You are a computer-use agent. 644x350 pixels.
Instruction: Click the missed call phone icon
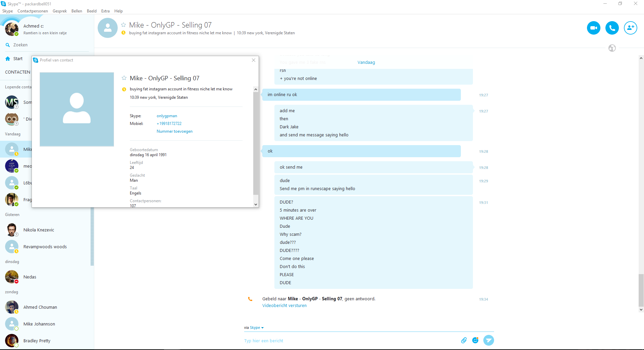tap(250, 299)
